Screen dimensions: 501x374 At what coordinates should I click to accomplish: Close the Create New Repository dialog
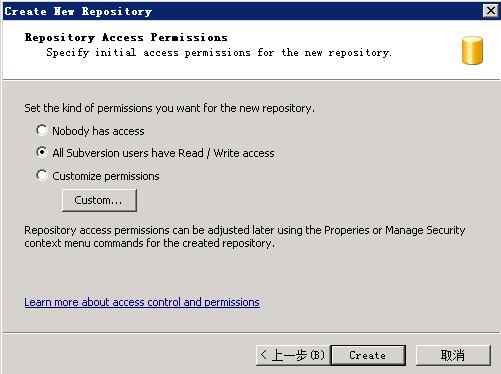click(491, 11)
